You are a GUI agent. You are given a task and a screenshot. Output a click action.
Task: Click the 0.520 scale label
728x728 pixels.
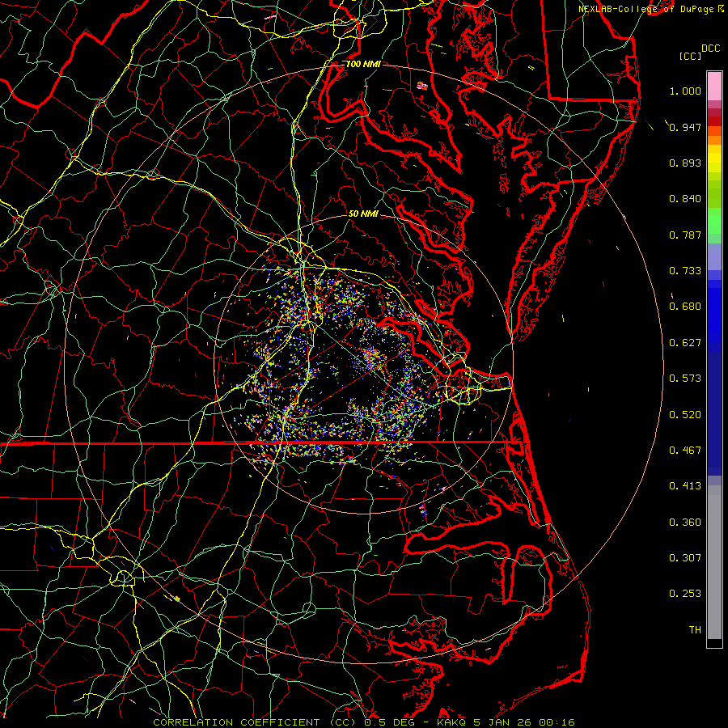coord(685,415)
